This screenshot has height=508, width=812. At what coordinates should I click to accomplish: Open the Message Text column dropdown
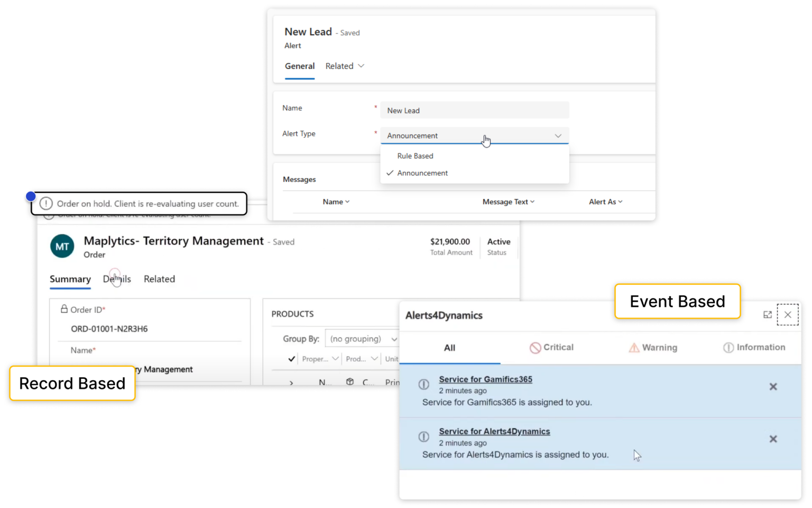(x=533, y=202)
